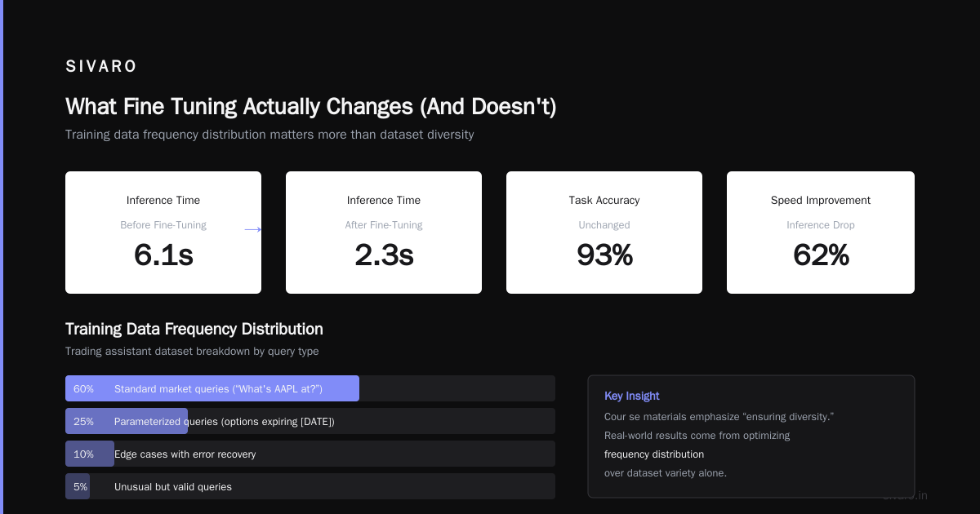Click the 5% Unusual but valid queries bar
Viewport: 980px width, 514px height.
(x=310, y=486)
